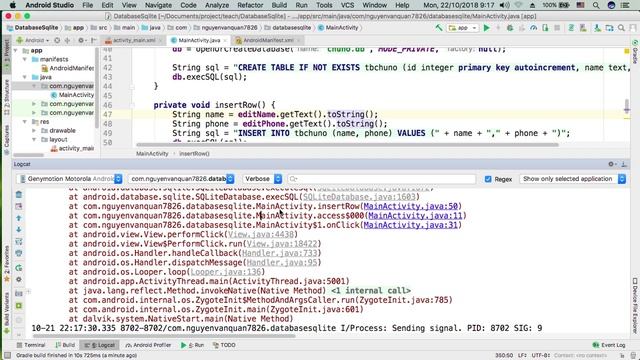Open the SQLiteDatabase.java:1603 link
The width and height of the screenshot is (640, 360).
click(x=359, y=197)
